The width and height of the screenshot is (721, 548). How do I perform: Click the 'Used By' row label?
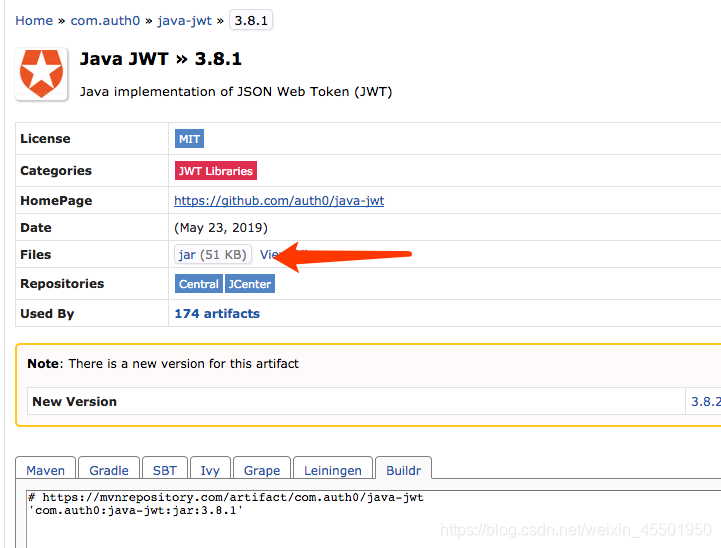pyautogui.click(x=47, y=314)
